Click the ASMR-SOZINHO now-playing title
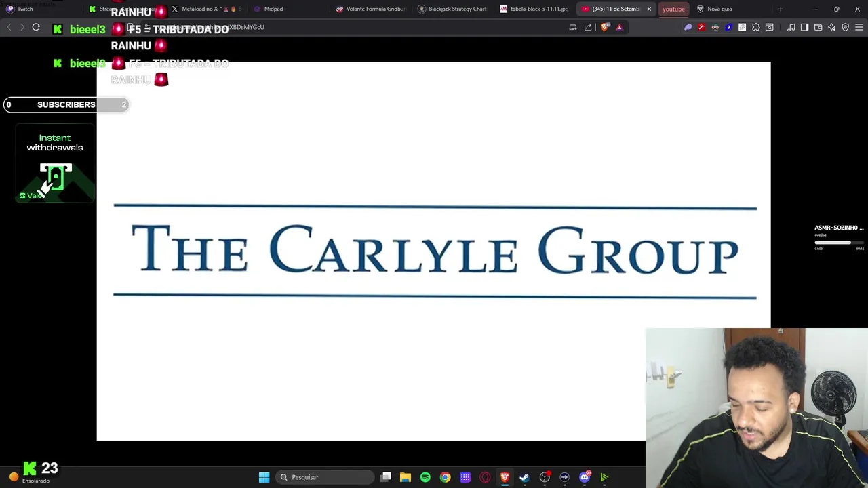This screenshot has width=868, height=488. [839, 228]
